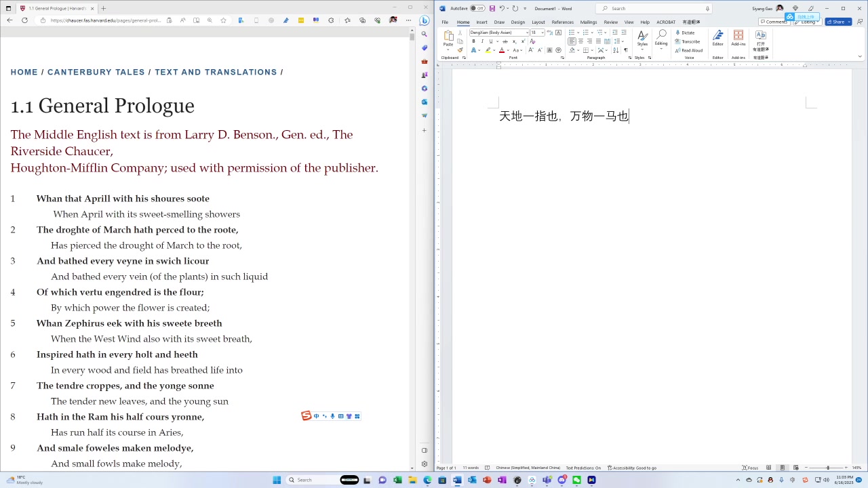Switch to the Insert ribbon tab

point(481,22)
